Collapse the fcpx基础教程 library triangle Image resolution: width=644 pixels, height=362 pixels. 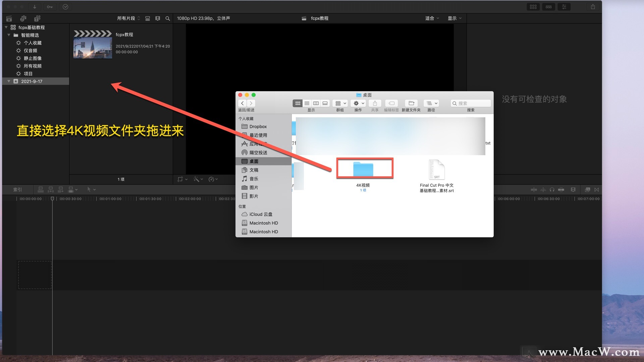(6, 27)
